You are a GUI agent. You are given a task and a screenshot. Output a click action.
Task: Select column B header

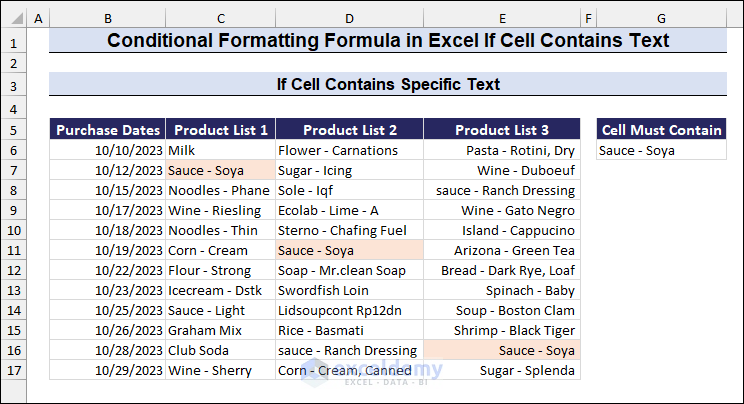pos(107,19)
